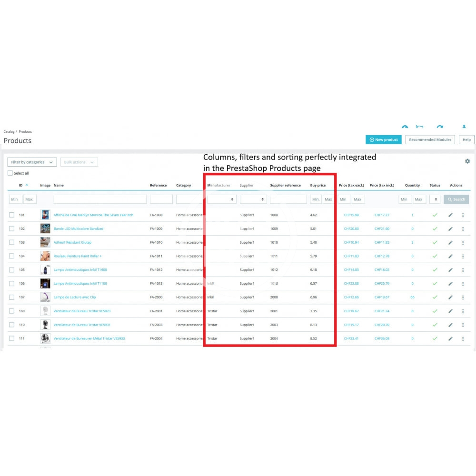Image resolution: width=476 pixels, height=476 pixels.
Task: Click the Catalog breadcrumb link
Action: pos(9,131)
